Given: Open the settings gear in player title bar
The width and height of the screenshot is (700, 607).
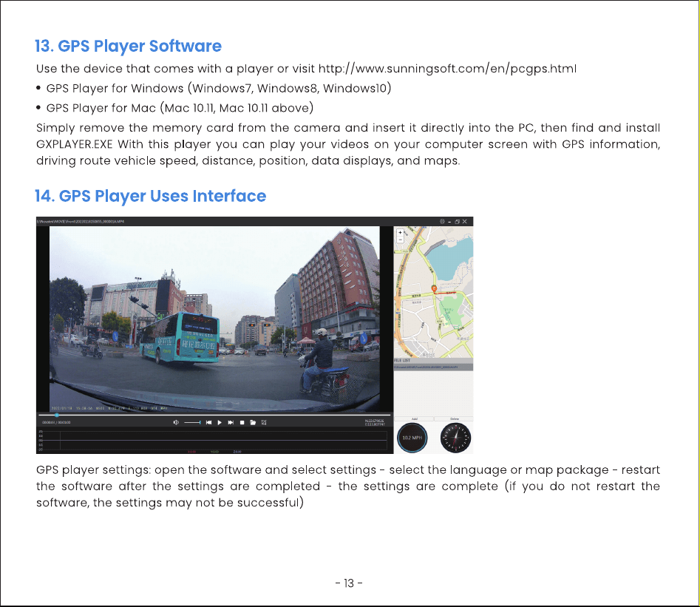Looking at the screenshot, I should pyautogui.click(x=442, y=222).
